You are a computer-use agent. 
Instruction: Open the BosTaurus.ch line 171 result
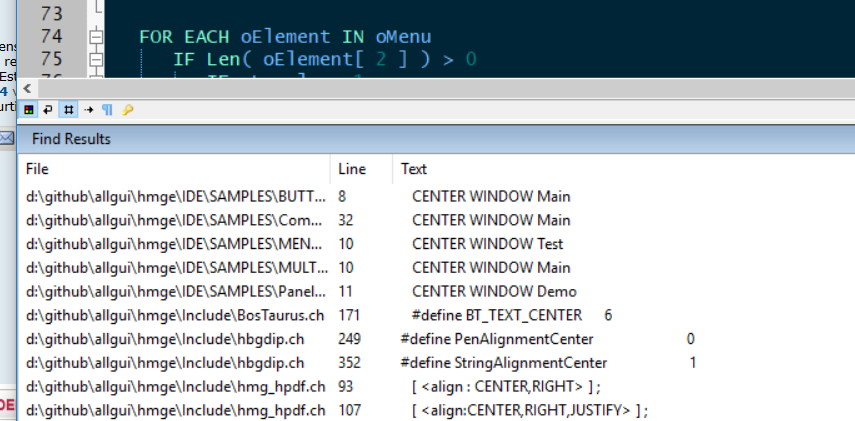pyautogui.click(x=175, y=315)
